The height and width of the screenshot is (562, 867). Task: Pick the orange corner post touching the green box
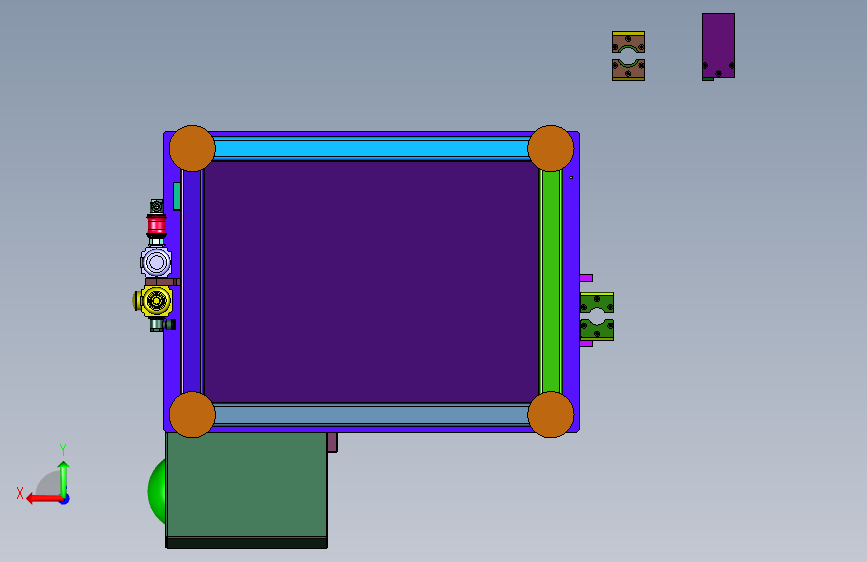point(192,414)
